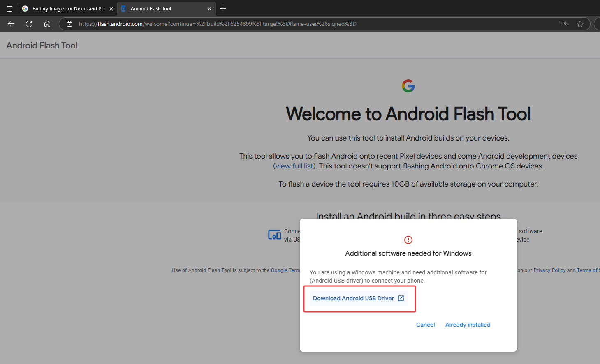Click the Google G logo
600x364 pixels.
tap(408, 86)
